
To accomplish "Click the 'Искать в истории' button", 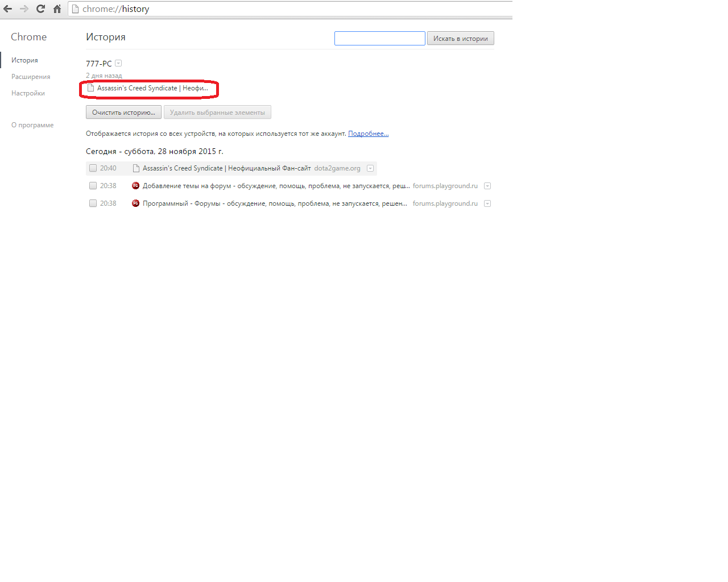I will (x=461, y=38).
